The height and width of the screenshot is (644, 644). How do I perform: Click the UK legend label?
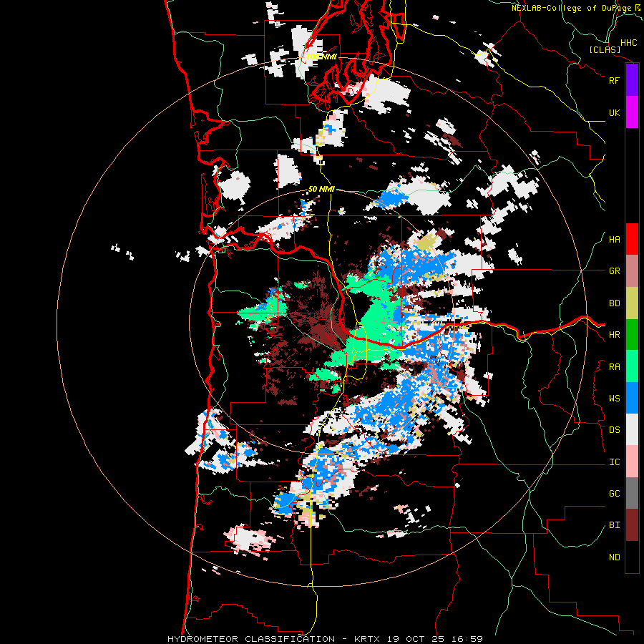[614, 112]
